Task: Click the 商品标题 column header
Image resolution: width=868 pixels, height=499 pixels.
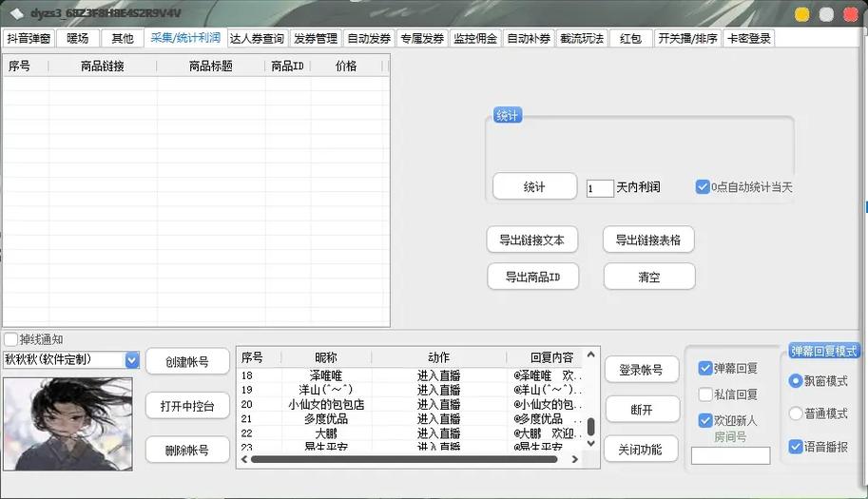Action: [211, 67]
